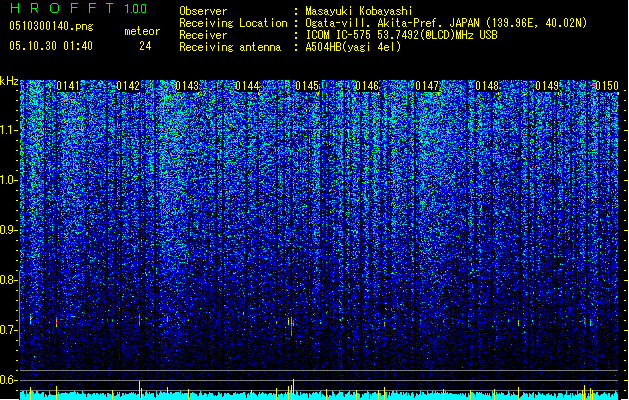The image size is (629, 400).
Task: Click the 1.0 kHz axis tick label
Action: pos(9,180)
